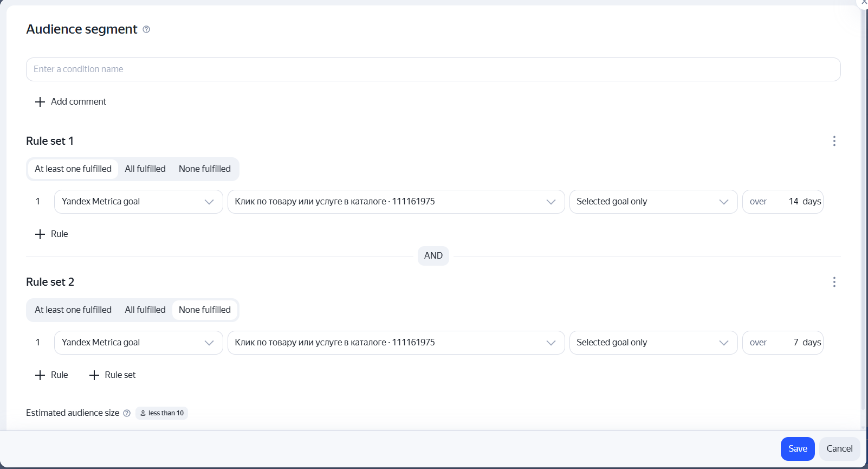Cancel the audience segment dialog
The height and width of the screenshot is (469, 868).
[840, 449]
